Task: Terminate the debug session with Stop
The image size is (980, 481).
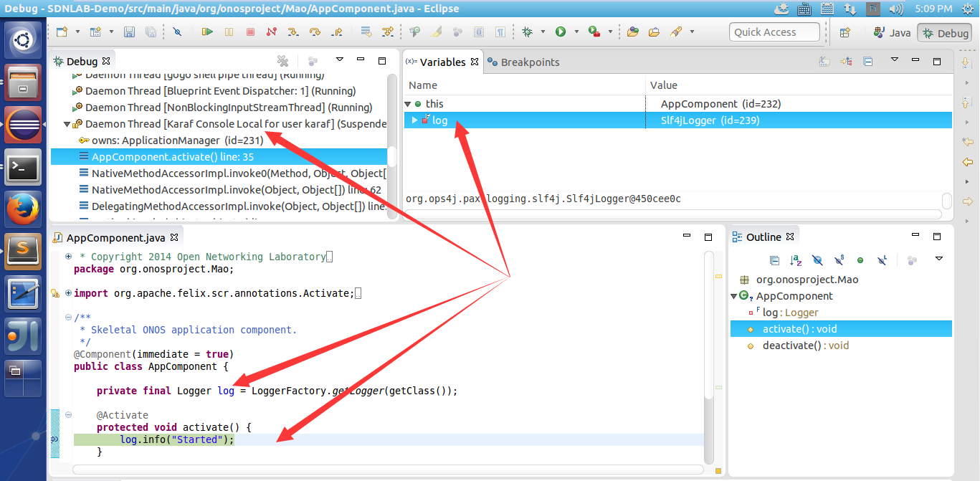Action: [250, 32]
